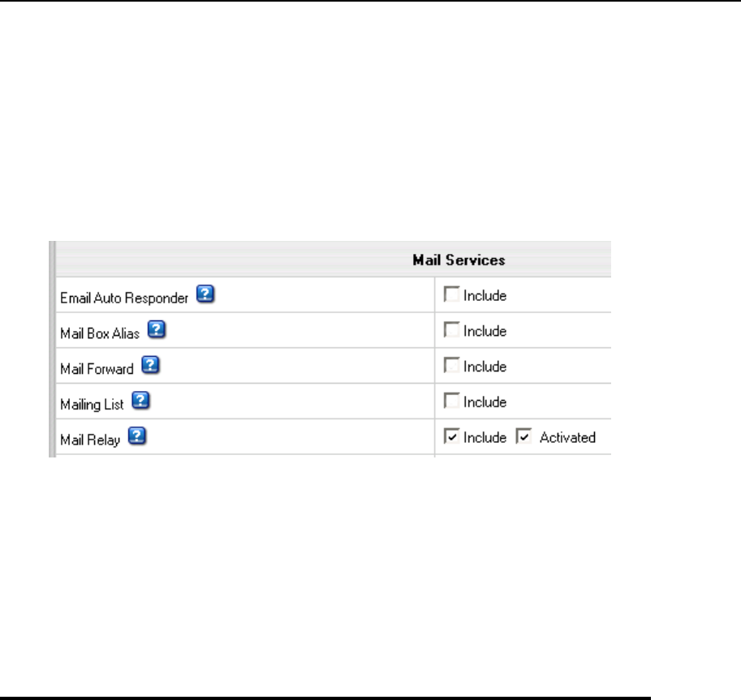Click the Mail Box Alias label text
Image resolution: width=741 pixels, height=700 pixels.
101,333
